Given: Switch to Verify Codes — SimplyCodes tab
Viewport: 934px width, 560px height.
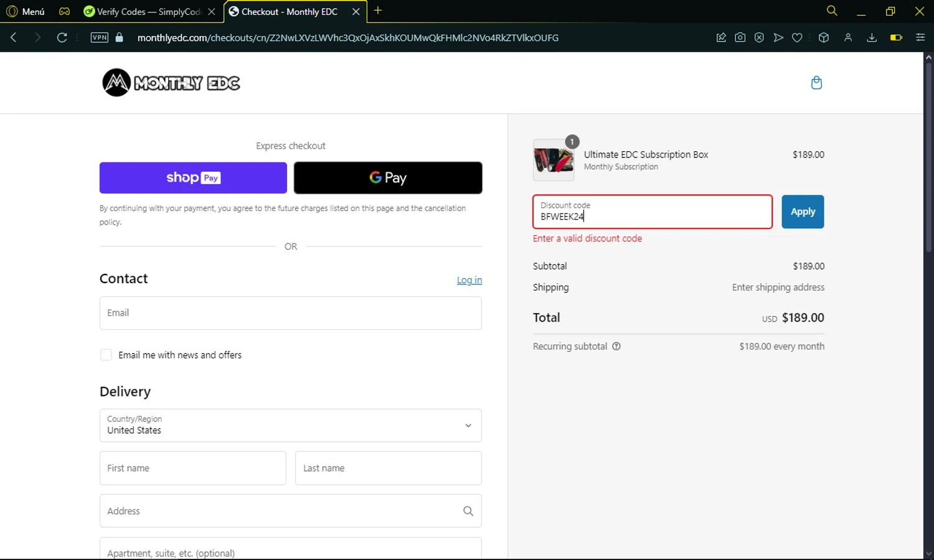Looking at the screenshot, I should (149, 11).
